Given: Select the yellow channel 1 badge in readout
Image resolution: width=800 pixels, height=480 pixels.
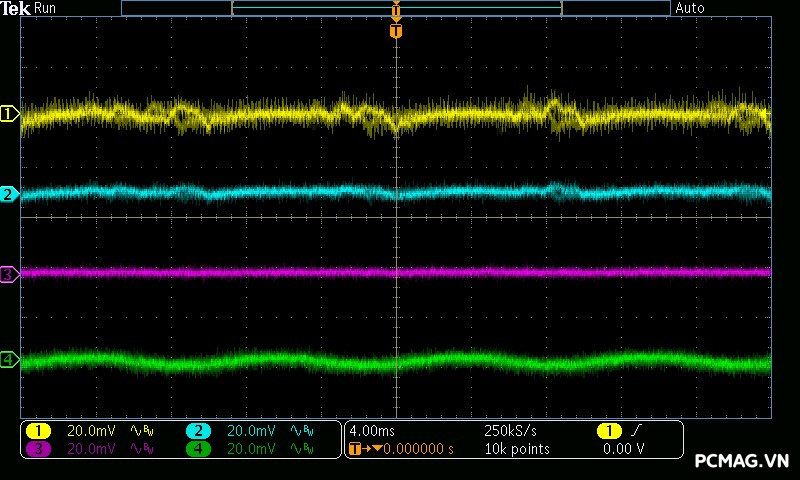Looking at the screenshot, I should pyautogui.click(x=38, y=431).
